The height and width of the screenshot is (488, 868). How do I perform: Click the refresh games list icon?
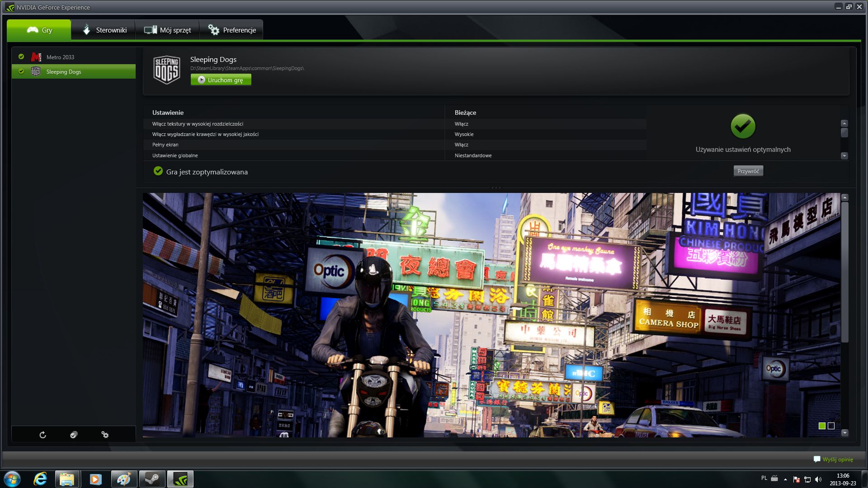click(x=42, y=435)
